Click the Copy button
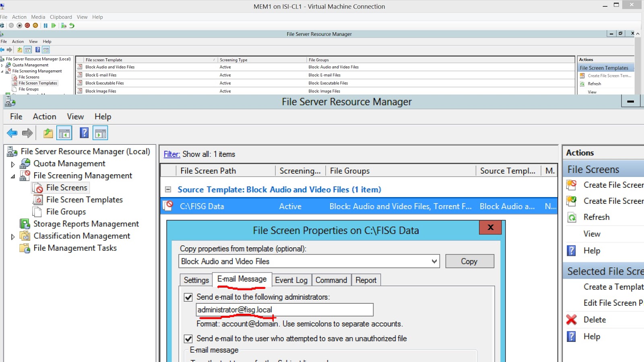644x362 pixels. pos(469,261)
